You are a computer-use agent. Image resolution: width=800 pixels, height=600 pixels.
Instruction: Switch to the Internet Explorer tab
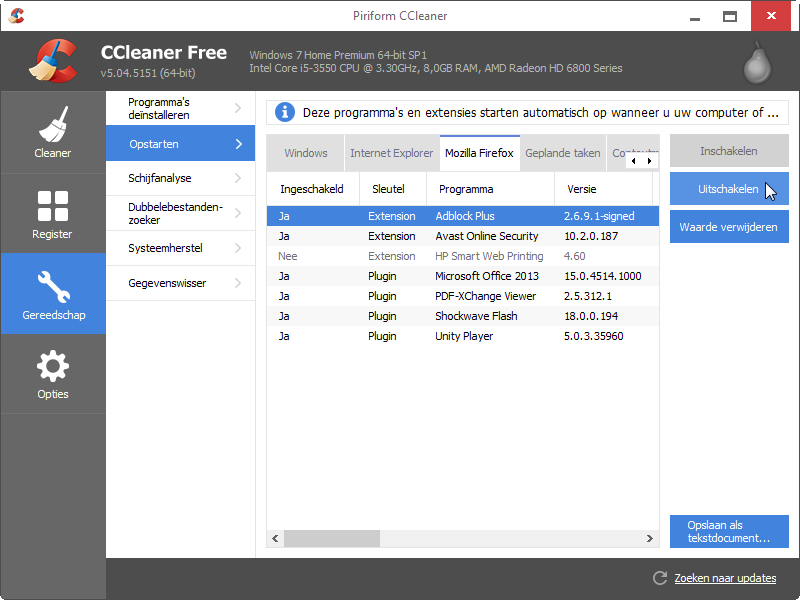[x=391, y=153]
